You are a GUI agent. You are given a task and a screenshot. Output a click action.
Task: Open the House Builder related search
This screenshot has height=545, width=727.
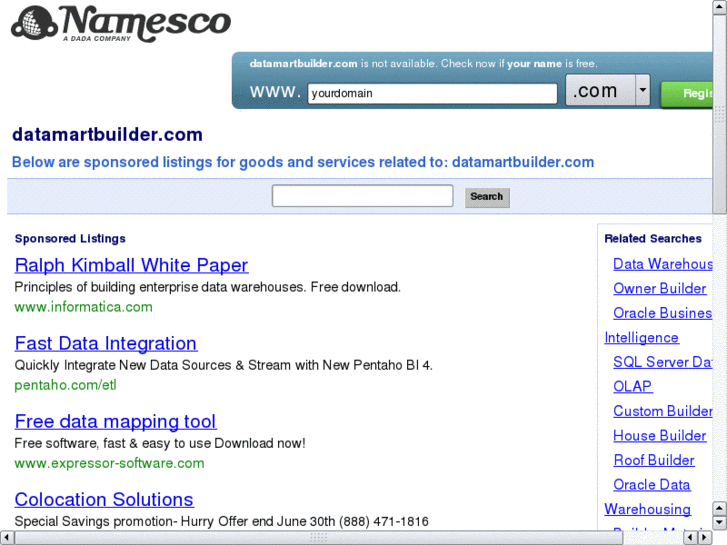659,436
